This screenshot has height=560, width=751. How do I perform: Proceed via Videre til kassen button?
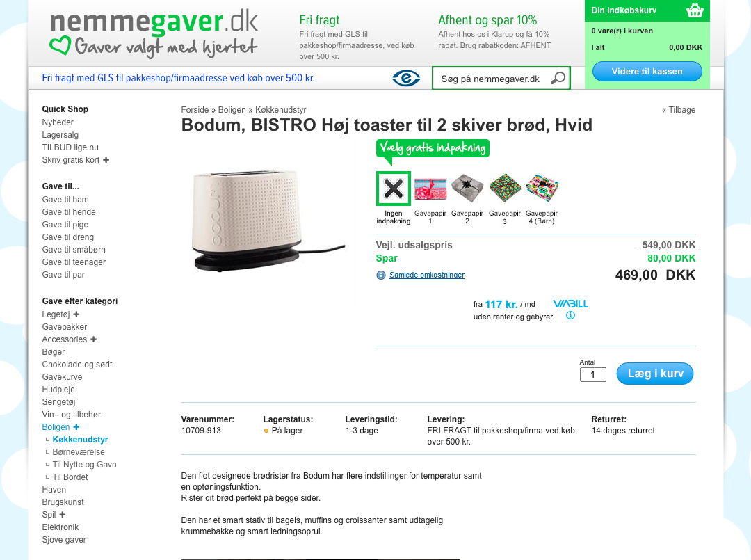click(x=647, y=72)
